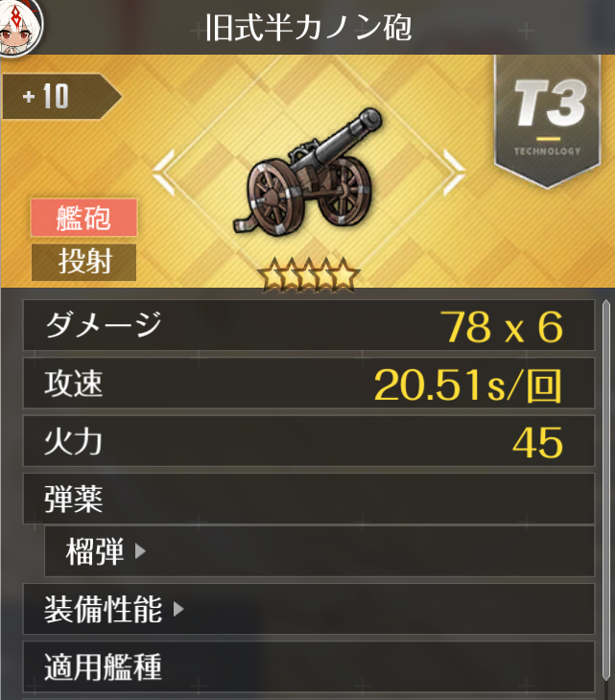Select the 適用艦種 row
Viewport: 615px width, 700px height.
coord(309,667)
